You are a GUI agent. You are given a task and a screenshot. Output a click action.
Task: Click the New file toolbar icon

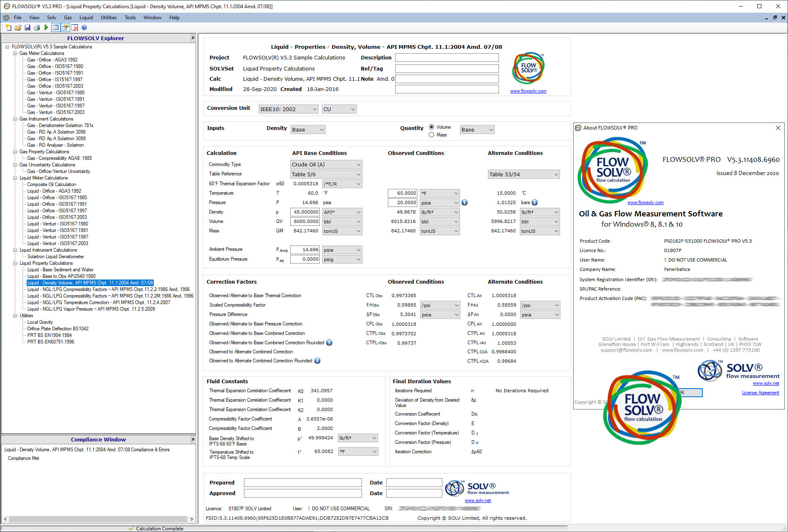pos(8,27)
